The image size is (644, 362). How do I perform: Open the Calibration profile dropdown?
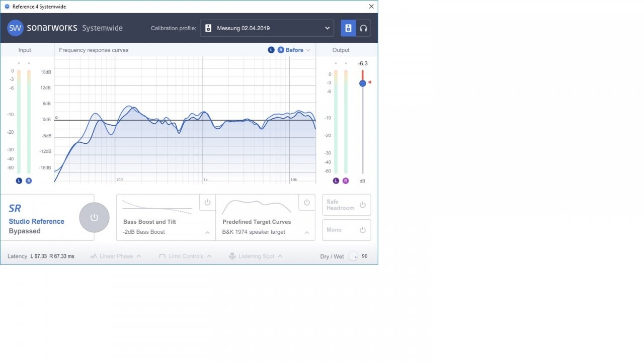(267, 28)
